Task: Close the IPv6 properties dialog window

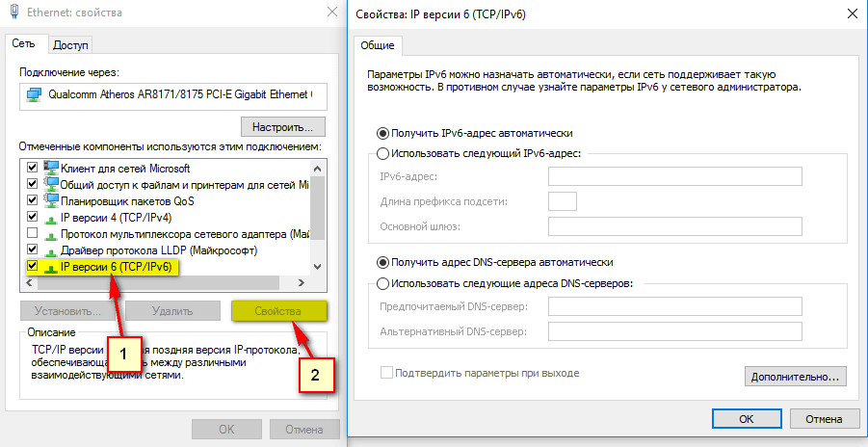Action: point(853,14)
